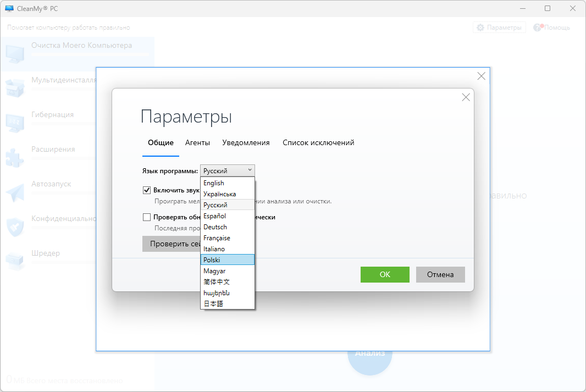Pick Español language option

tap(228, 216)
